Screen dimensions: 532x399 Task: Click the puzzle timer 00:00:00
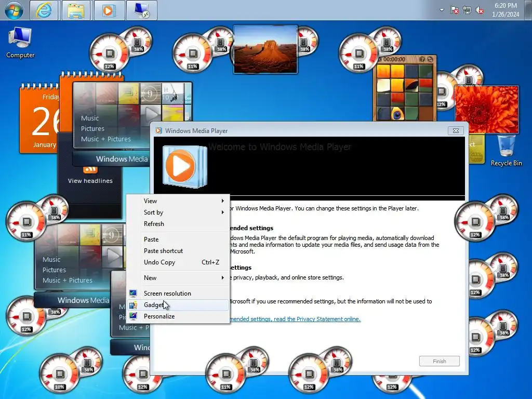coord(394,59)
